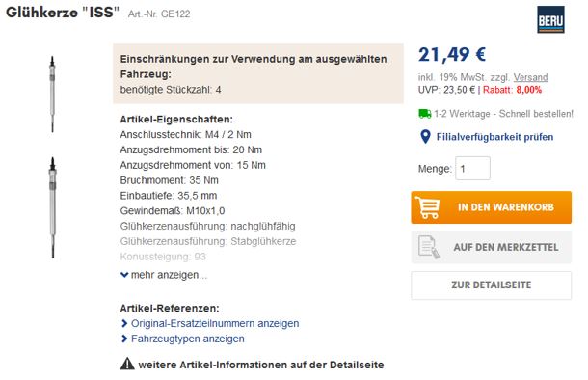Open the Versand shipping link
This screenshot has height=380, width=588.
[530, 77]
